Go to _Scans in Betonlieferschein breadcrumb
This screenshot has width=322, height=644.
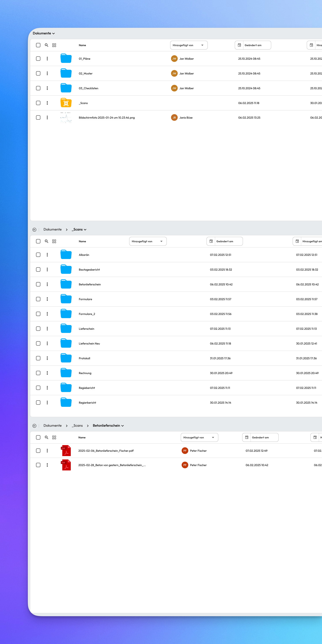click(78, 425)
